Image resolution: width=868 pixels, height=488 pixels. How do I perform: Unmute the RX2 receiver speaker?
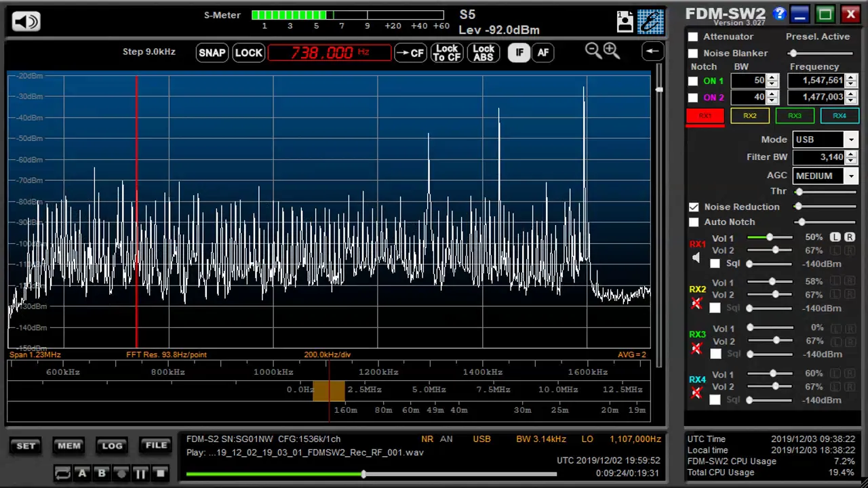coord(696,303)
